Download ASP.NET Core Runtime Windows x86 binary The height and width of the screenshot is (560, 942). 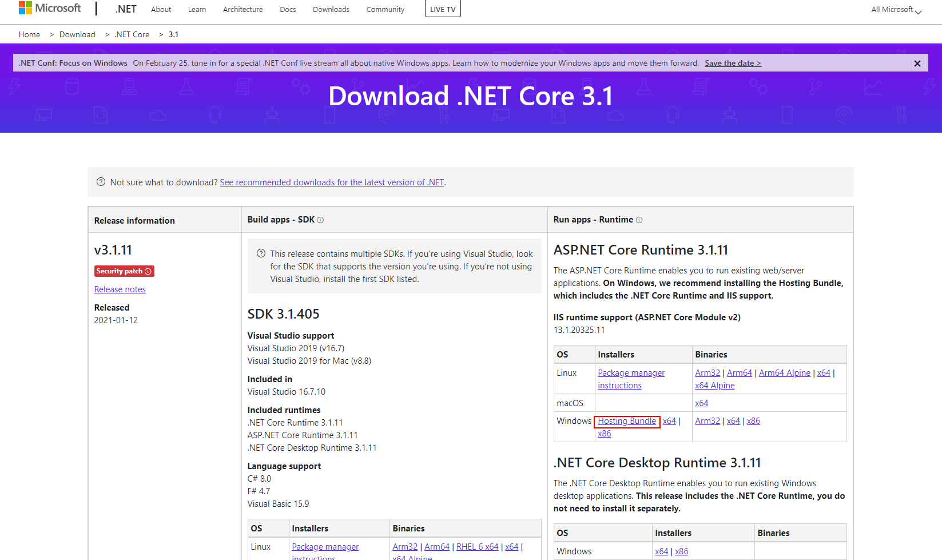(753, 422)
